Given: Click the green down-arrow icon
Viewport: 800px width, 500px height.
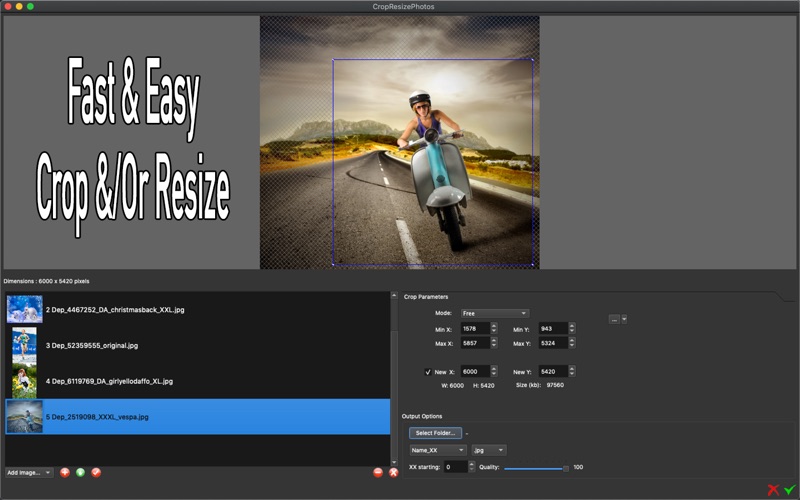Looking at the screenshot, I should [x=80, y=472].
